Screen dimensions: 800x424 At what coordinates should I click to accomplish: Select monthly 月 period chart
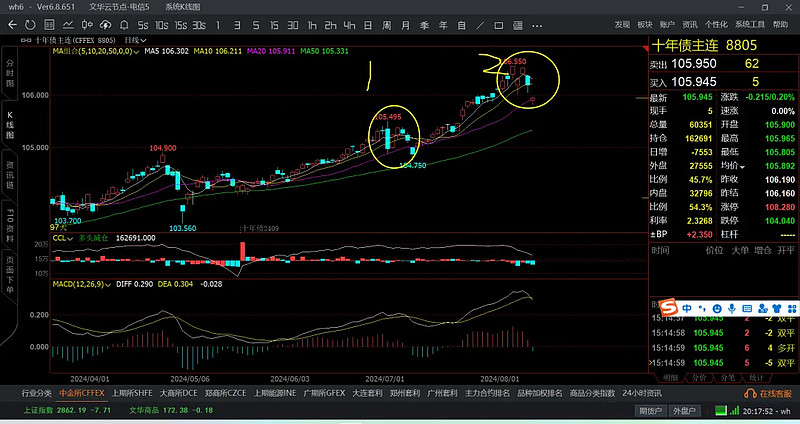point(406,25)
